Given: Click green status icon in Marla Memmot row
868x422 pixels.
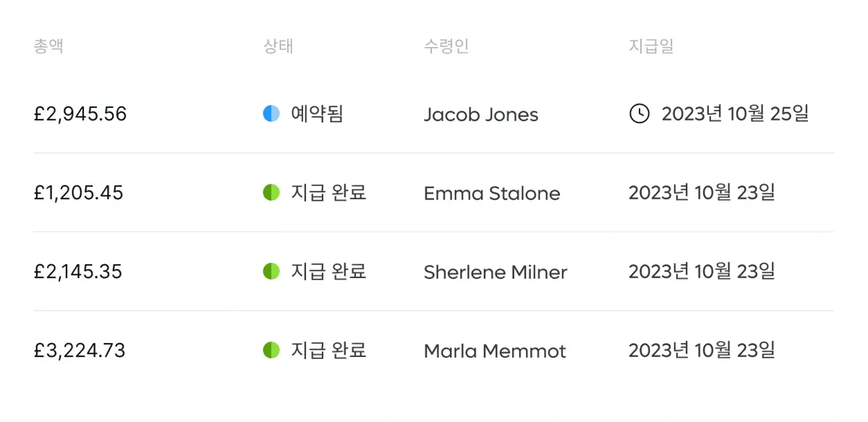Looking at the screenshot, I should coord(271,350).
